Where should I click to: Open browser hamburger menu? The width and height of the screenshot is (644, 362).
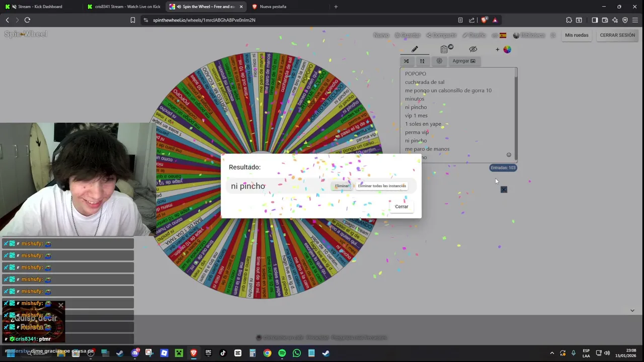click(635, 20)
